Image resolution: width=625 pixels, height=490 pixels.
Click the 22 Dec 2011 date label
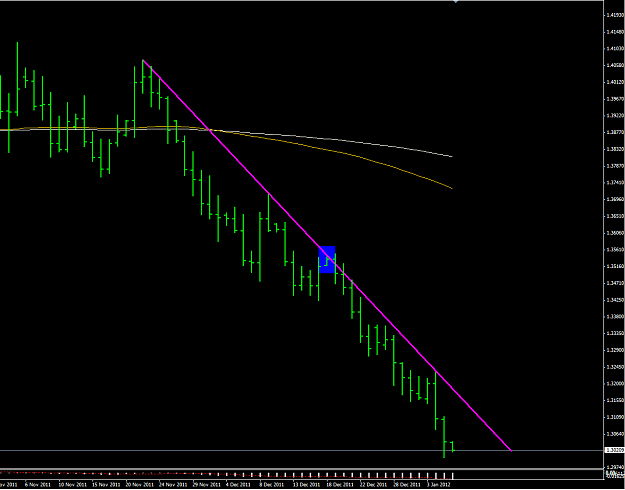click(x=373, y=484)
